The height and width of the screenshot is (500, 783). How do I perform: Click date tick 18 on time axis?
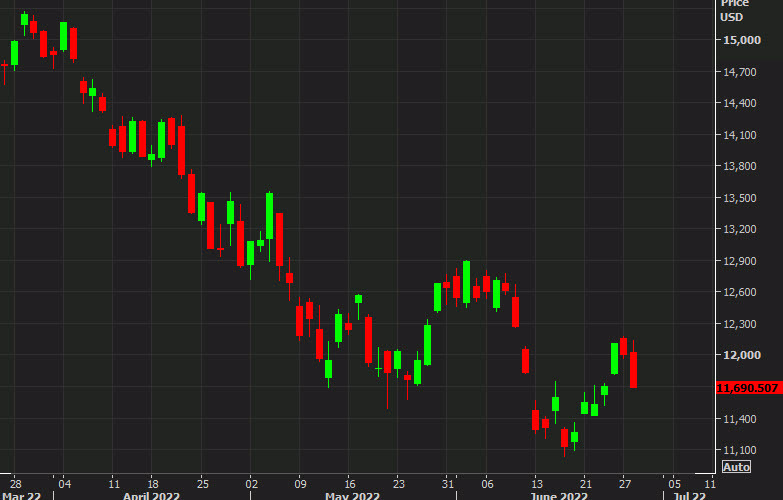[x=153, y=484]
